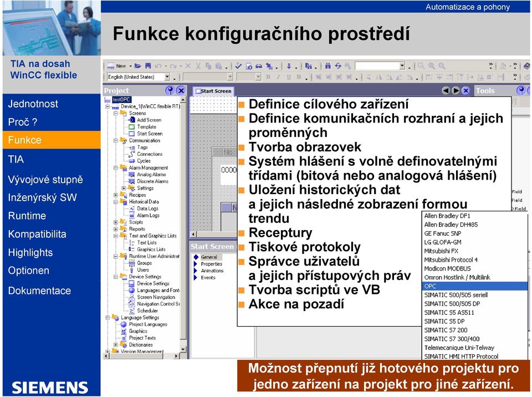
Task: Click the binoculars find icon in toolbar
Action: 328,66
